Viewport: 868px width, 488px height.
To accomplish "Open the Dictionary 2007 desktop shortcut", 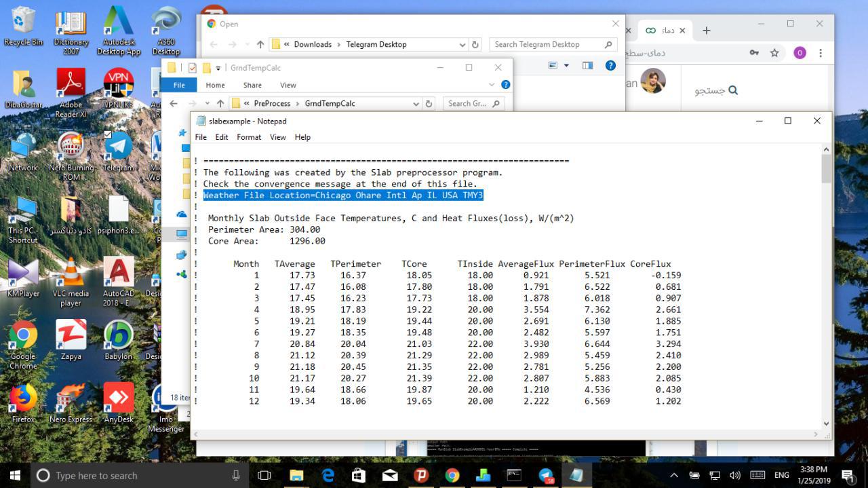I will point(71,31).
